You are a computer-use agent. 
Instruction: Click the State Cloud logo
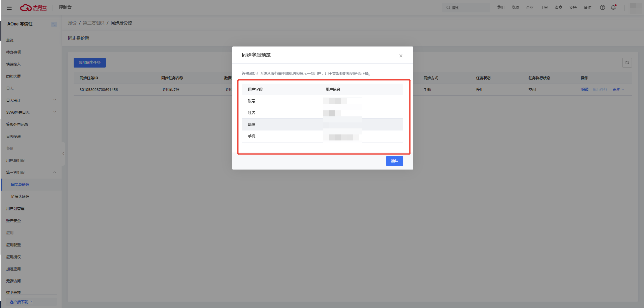[33, 7]
